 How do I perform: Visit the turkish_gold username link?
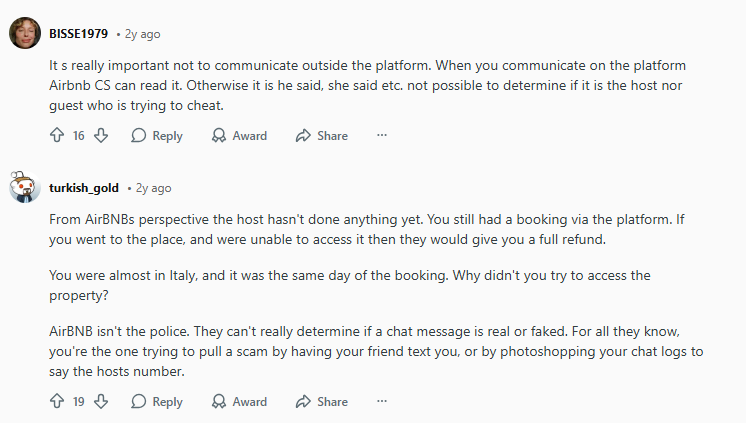point(84,188)
